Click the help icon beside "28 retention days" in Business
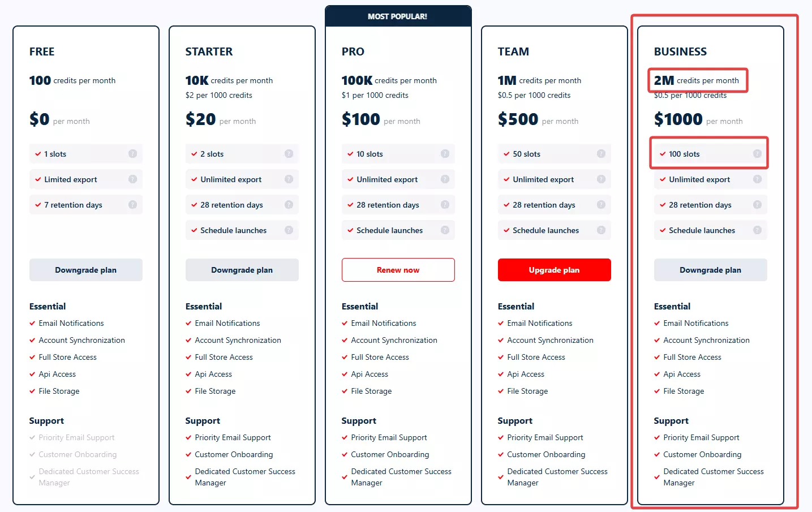The width and height of the screenshot is (812, 512). 757,204
